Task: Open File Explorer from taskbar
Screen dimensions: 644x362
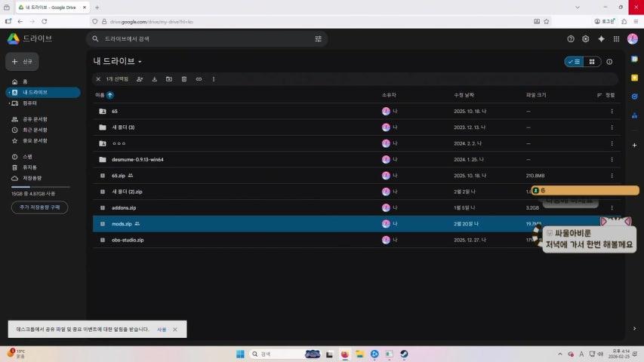Action: tap(360, 354)
